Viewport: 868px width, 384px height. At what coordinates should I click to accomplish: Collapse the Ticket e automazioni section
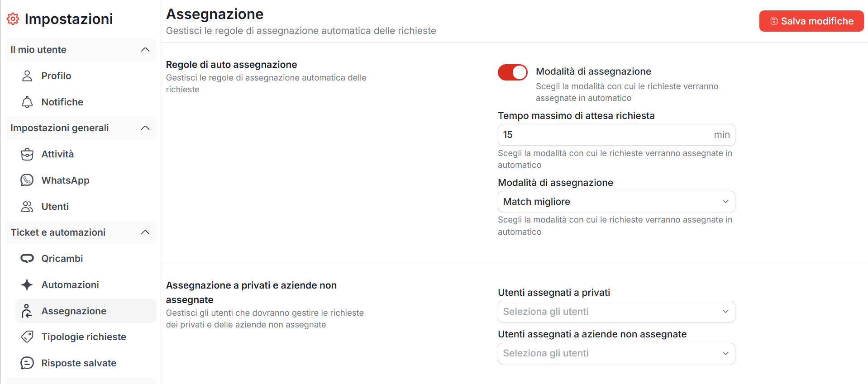145,232
